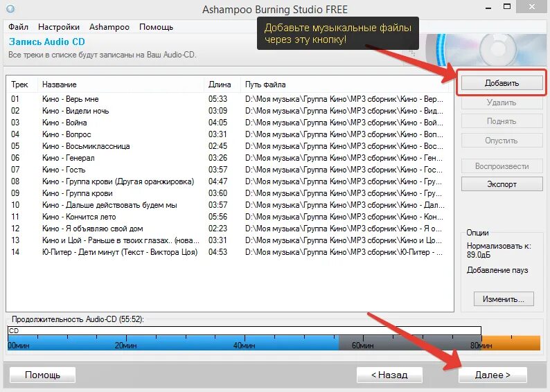This screenshot has width=550, height=392.
Task: Open the Ashampoo menu
Action: pyautogui.click(x=109, y=27)
